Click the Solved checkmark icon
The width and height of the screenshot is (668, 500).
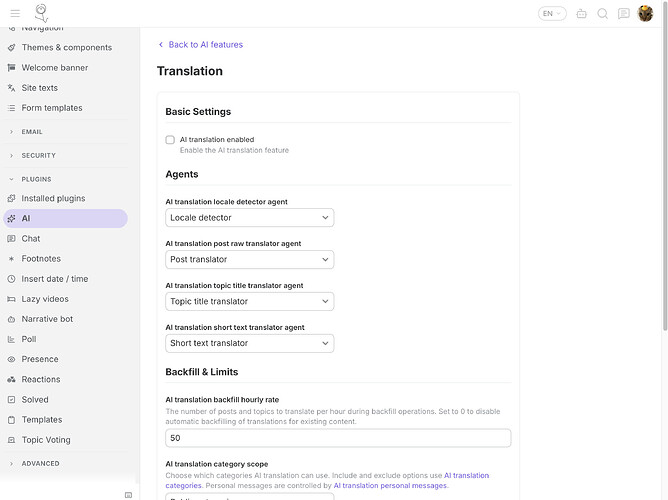[x=12, y=399]
